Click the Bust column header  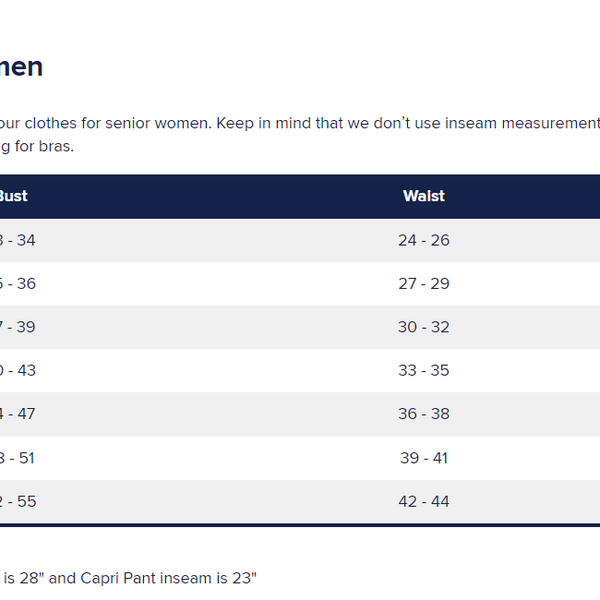tap(12, 196)
